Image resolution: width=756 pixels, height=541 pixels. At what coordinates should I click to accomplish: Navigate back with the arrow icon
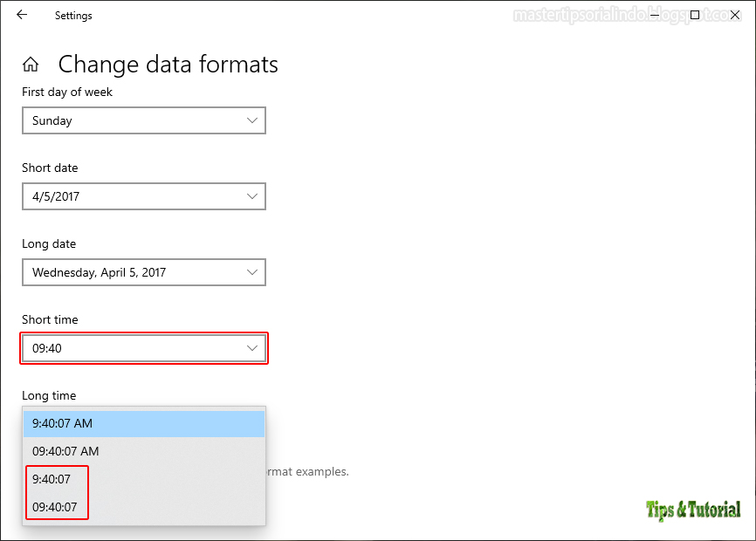coord(20,15)
